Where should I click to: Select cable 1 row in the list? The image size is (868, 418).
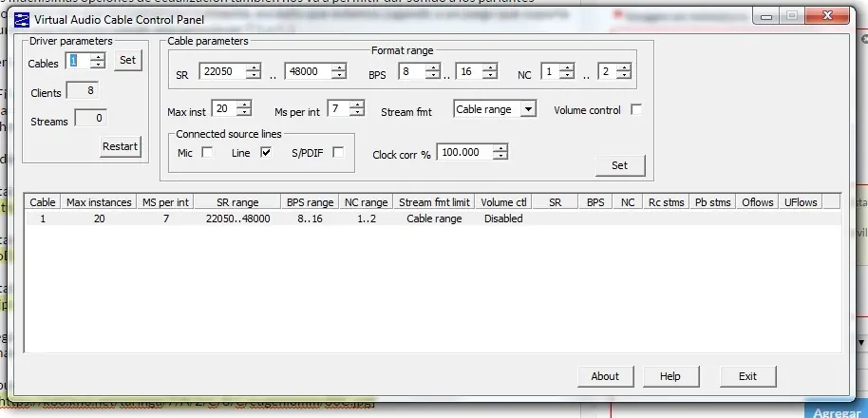point(433,218)
